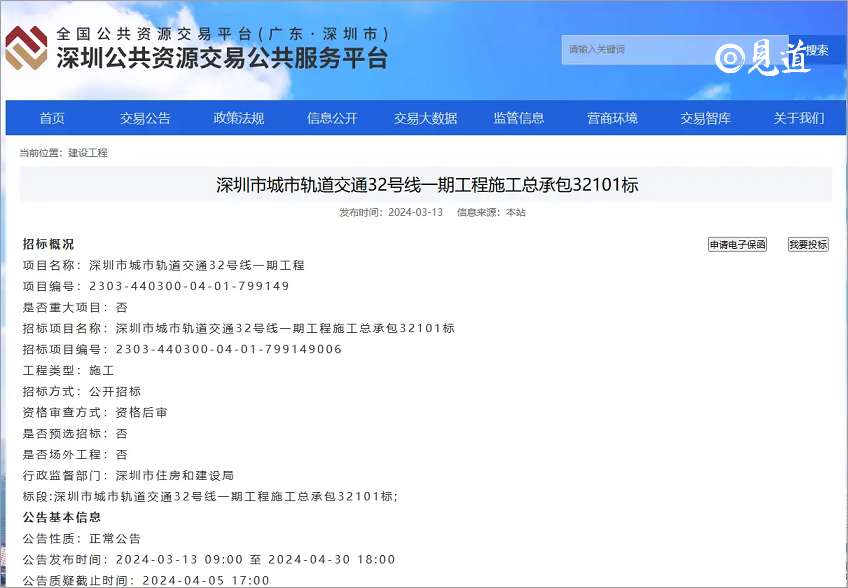Viewport: 848px width, 588px height.
Task: Open the 交易智库 menu
Action: (706, 118)
